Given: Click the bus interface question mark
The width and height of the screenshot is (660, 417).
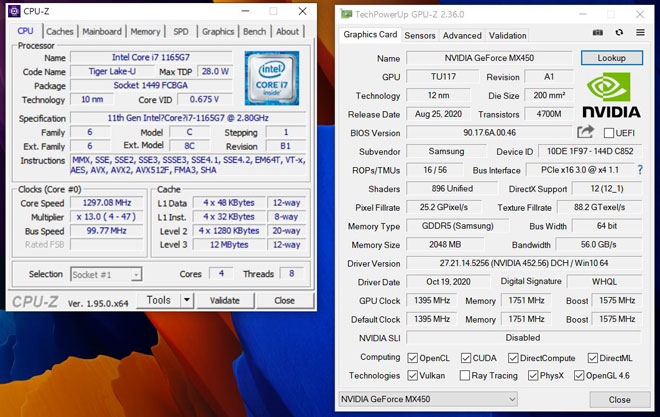Looking at the screenshot, I should [x=640, y=170].
